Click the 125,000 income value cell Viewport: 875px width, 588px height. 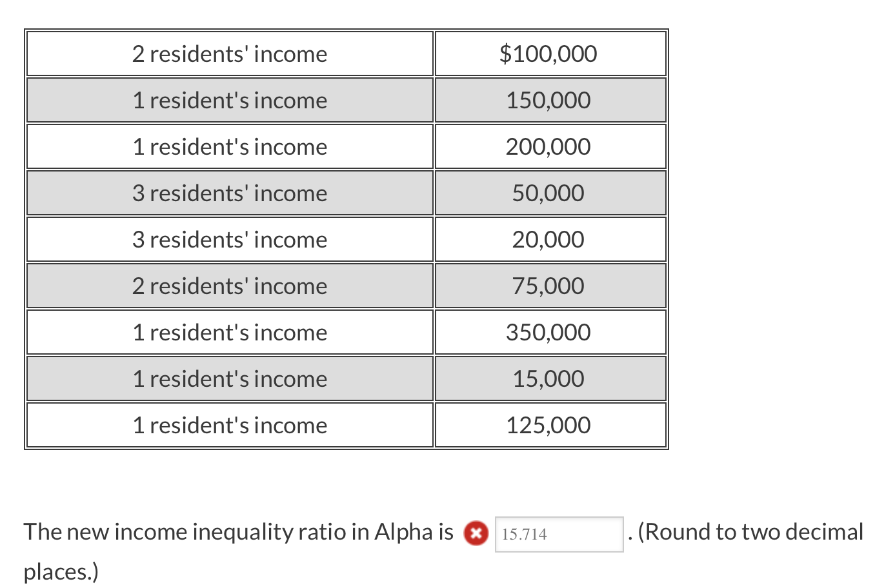[550, 425]
